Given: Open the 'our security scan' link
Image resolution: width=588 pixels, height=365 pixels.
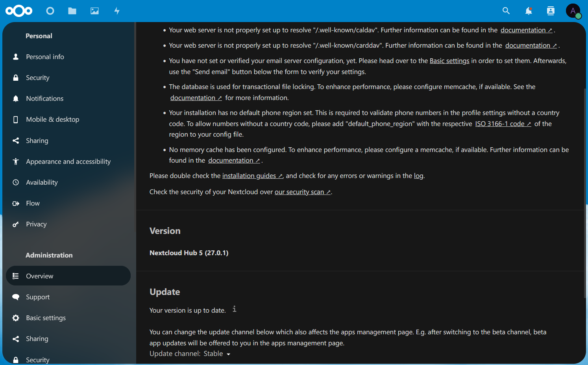Looking at the screenshot, I should [303, 192].
